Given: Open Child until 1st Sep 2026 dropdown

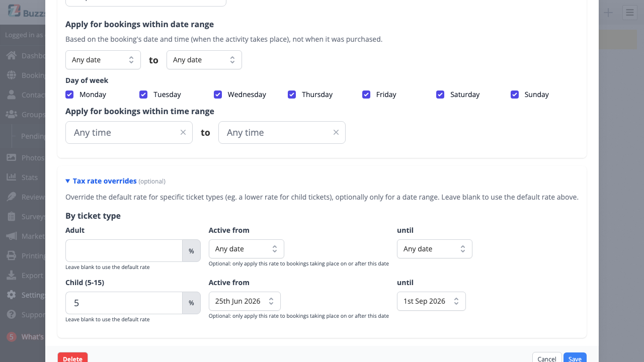Looking at the screenshot, I should click(431, 301).
